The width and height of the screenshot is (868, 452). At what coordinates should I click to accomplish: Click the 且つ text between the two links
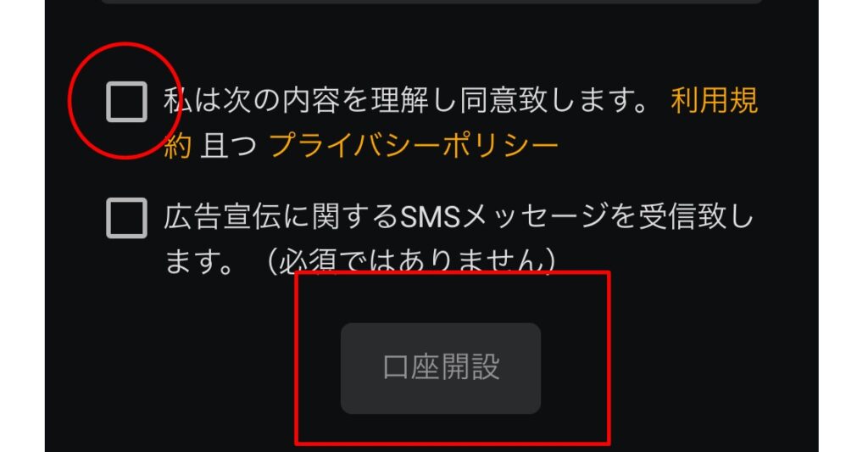click(229, 146)
